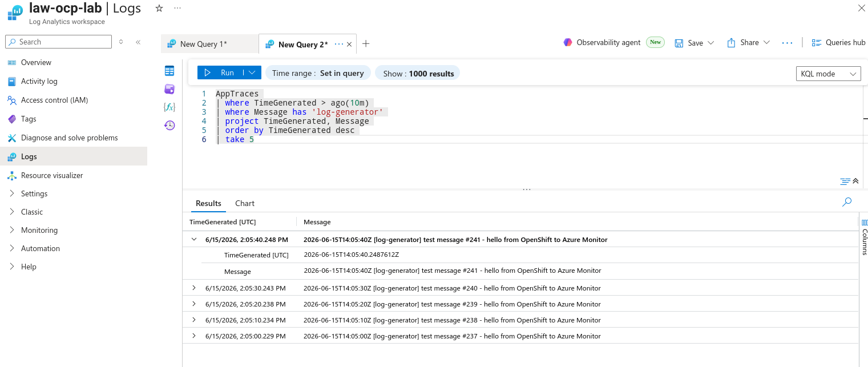
Task: Expand the 2:05:20.238 PM row
Action: [x=194, y=304]
